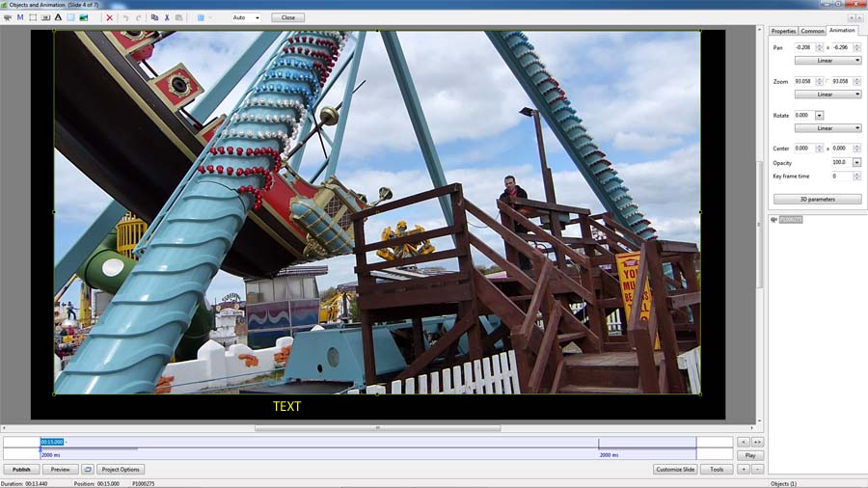Select the 00:15.000 keyframe on timeline
This screenshot has height=488, width=868.
coord(53,442)
